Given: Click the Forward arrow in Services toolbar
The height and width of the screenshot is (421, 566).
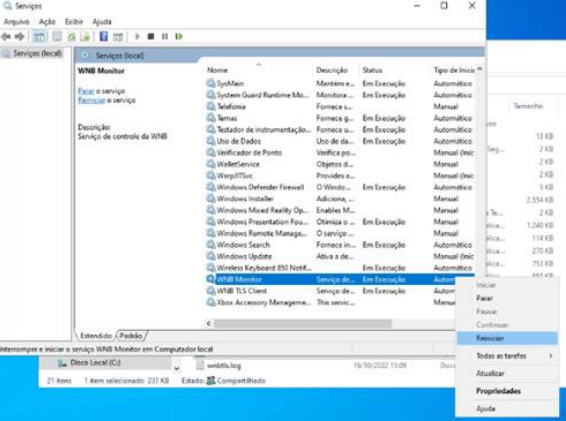Looking at the screenshot, I should point(19,36).
